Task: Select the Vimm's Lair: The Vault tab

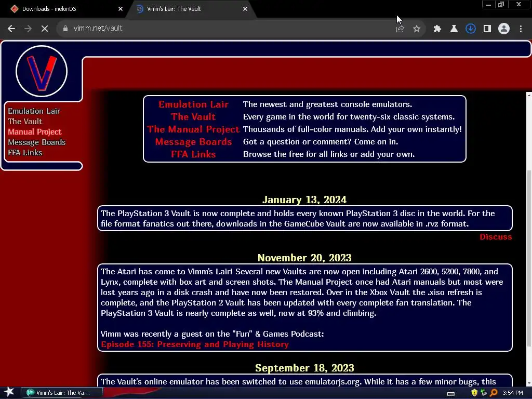Action: pyautogui.click(x=192, y=9)
